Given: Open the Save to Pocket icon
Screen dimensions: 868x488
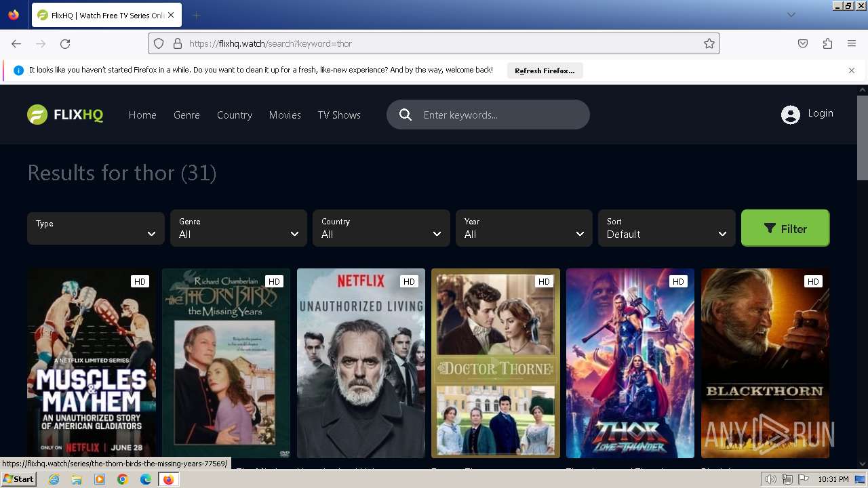Looking at the screenshot, I should 803,43.
